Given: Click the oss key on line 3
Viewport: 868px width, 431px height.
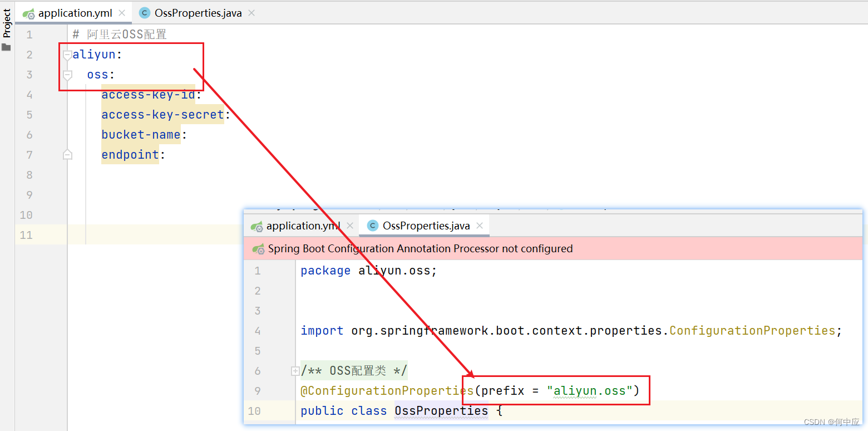Looking at the screenshot, I should (x=97, y=75).
